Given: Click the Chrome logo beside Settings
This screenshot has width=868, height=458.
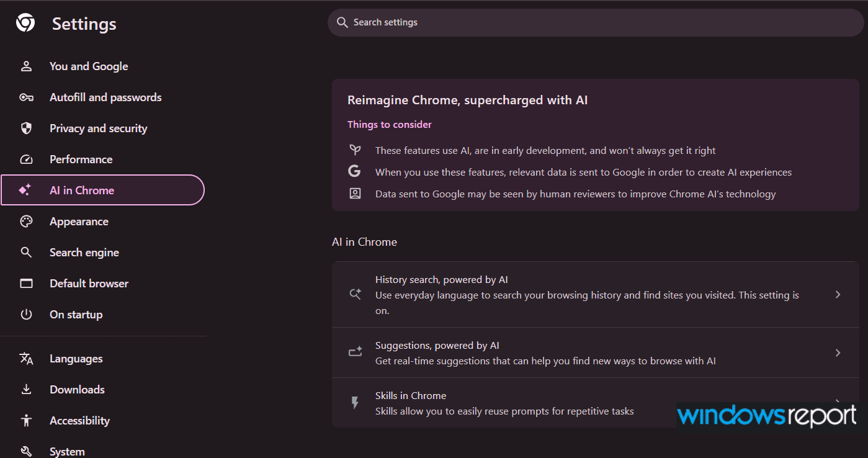Looking at the screenshot, I should [x=25, y=24].
